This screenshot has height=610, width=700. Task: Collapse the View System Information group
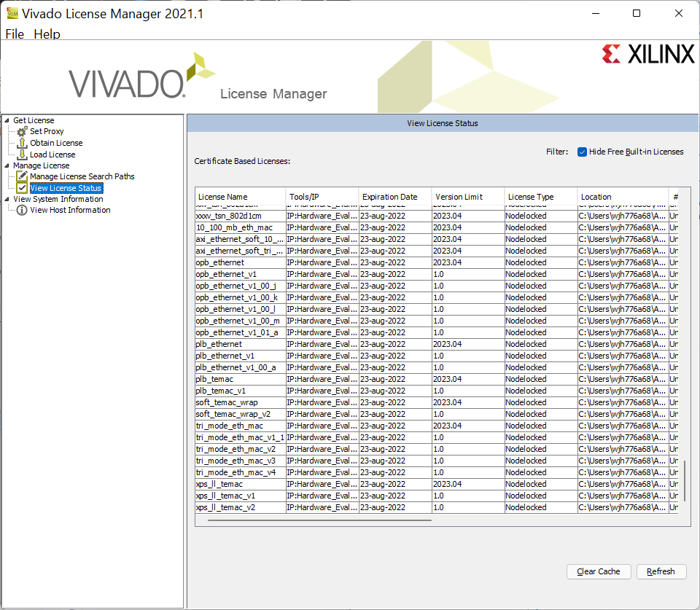7,199
